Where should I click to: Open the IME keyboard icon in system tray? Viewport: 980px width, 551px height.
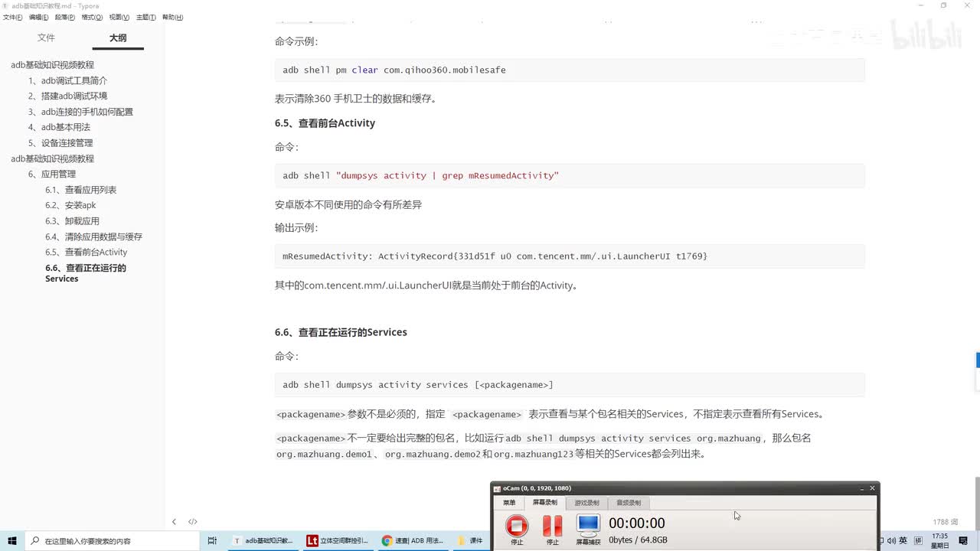[x=918, y=540]
